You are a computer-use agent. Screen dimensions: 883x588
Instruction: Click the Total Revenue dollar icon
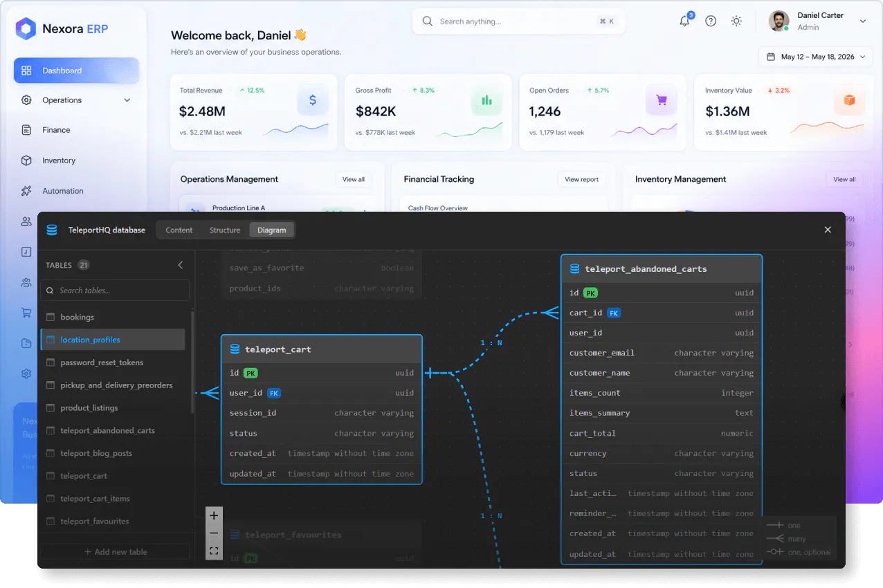click(313, 100)
